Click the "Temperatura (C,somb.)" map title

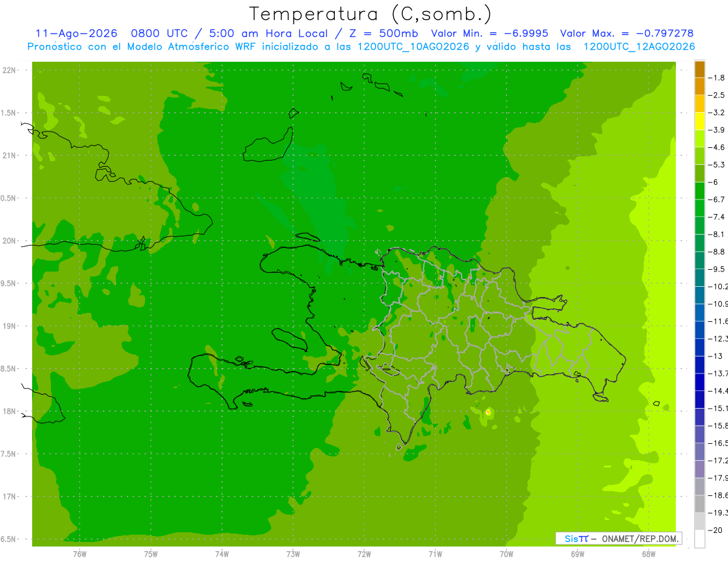370,15
